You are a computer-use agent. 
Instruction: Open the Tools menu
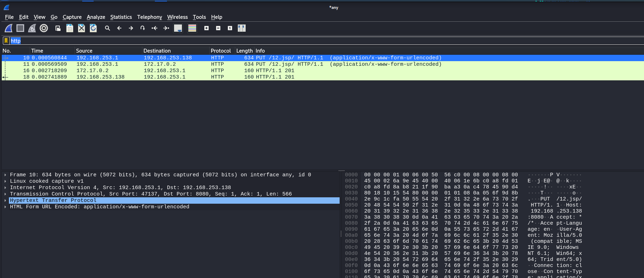pyautogui.click(x=199, y=17)
